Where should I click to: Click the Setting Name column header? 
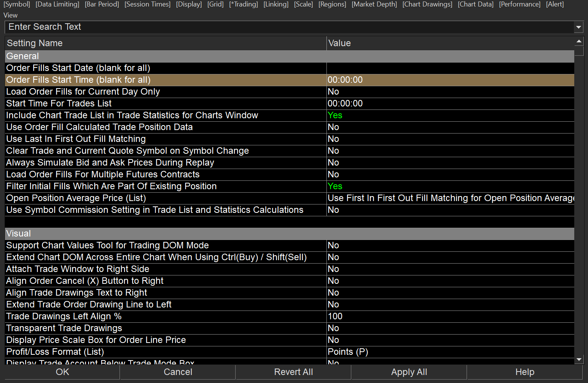[166, 43]
